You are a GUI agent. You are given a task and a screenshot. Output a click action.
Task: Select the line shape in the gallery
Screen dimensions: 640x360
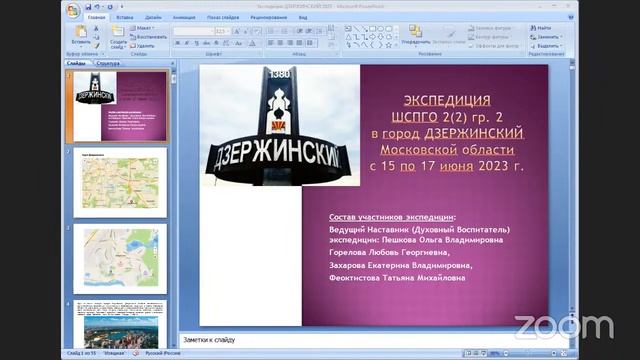pos(356,29)
